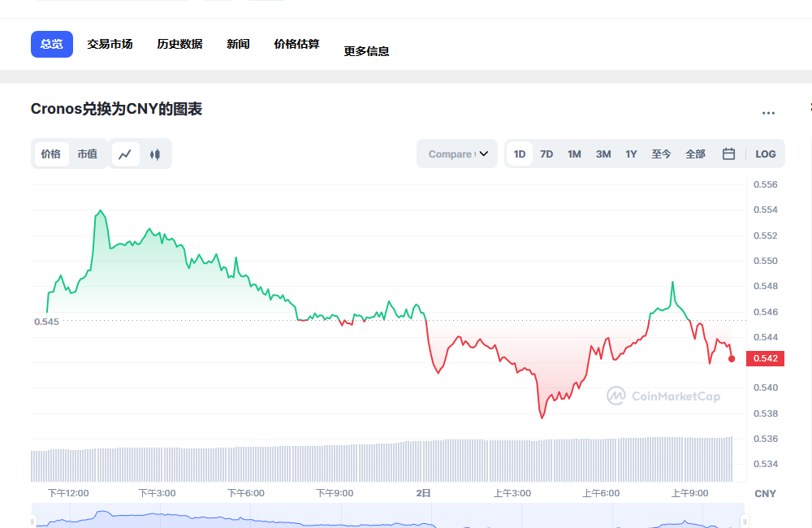Click the 上午6:00 time axis label

tap(601, 493)
